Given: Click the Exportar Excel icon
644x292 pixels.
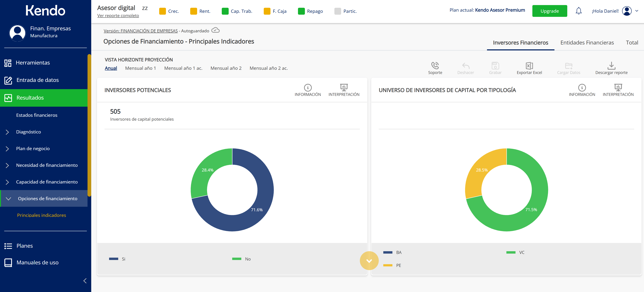Looking at the screenshot, I should pyautogui.click(x=529, y=65).
